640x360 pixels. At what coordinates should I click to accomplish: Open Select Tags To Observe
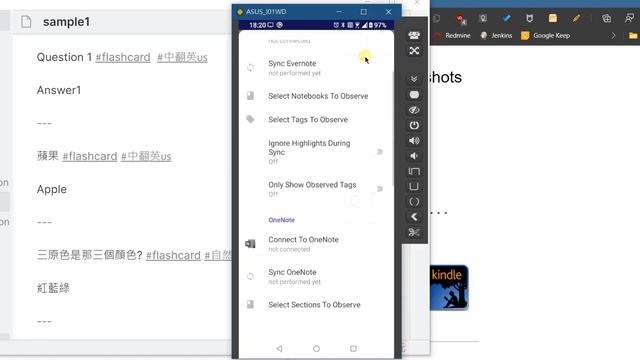pyautogui.click(x=316, y=120)
